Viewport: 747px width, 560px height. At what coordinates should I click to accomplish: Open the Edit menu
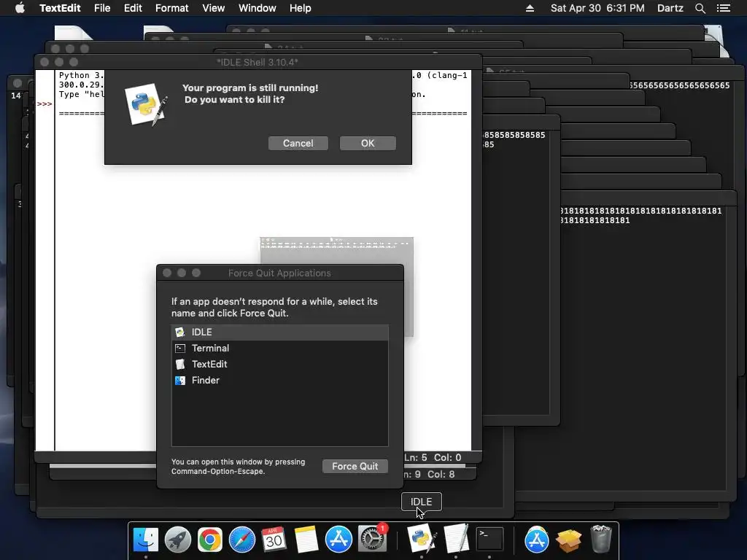click(x=133, y=8)
